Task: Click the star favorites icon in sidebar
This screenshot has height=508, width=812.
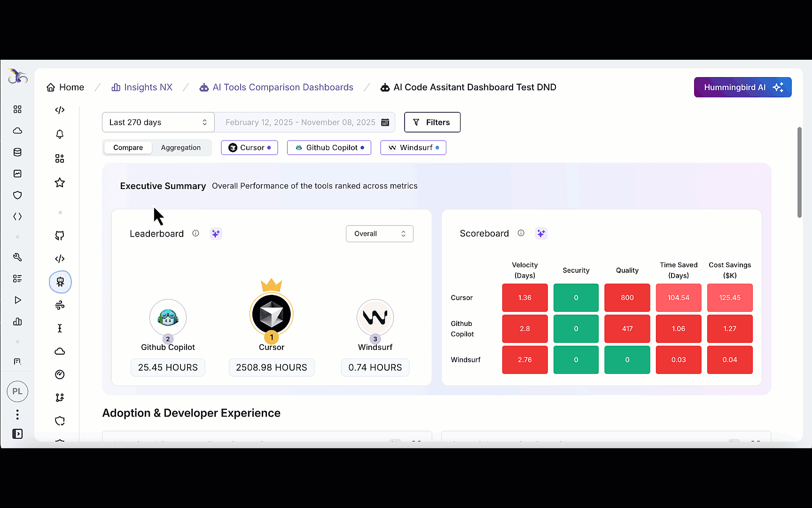Action: (x=60, y=183)
